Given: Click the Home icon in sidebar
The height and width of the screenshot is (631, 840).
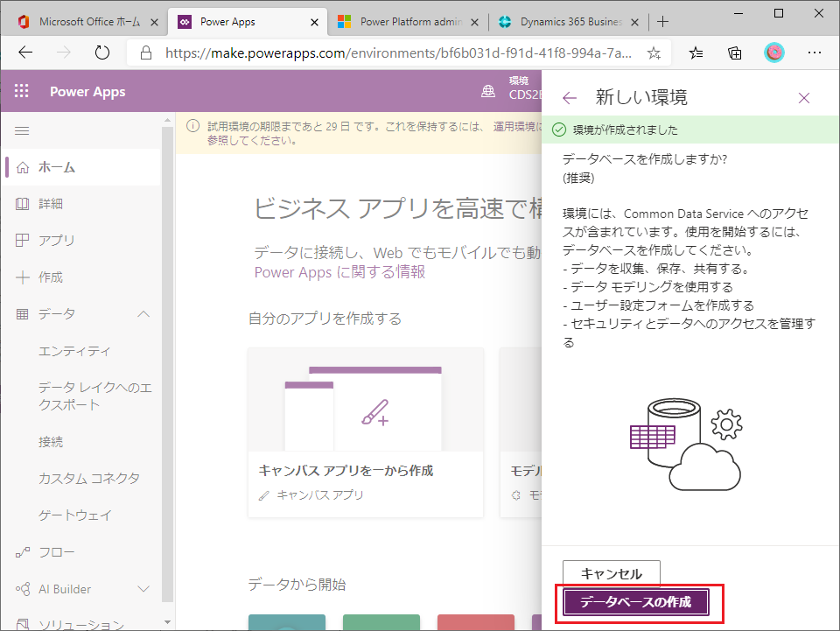Looking at the screenshot, I should tap(23, 168).
